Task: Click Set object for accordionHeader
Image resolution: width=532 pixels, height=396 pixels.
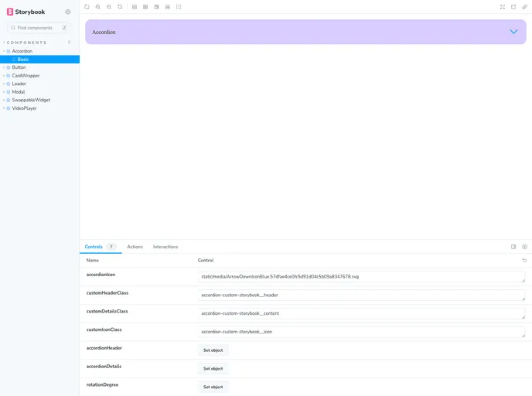Action: (x=213, y=350)
